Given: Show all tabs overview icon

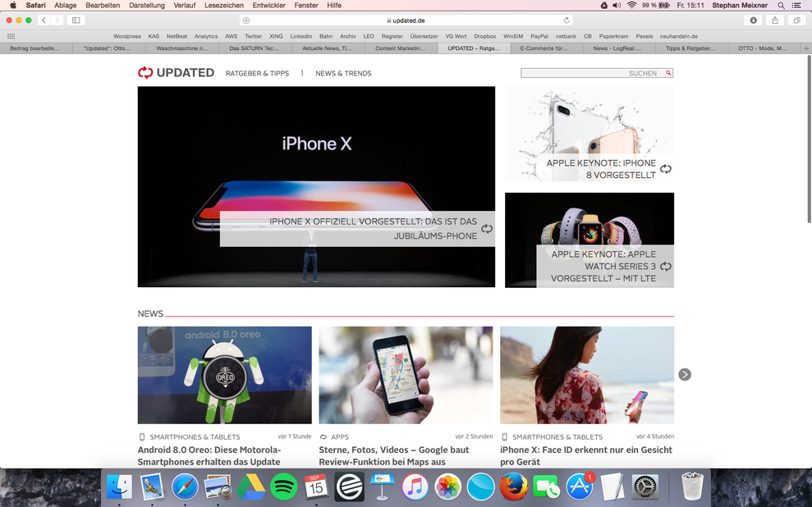Looking at the screenshot, I should [796, 21].
